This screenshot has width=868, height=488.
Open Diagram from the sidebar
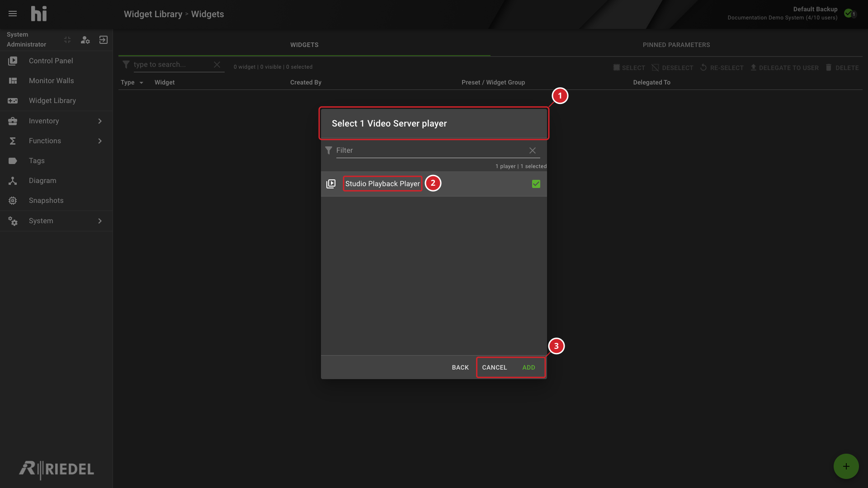42,181
